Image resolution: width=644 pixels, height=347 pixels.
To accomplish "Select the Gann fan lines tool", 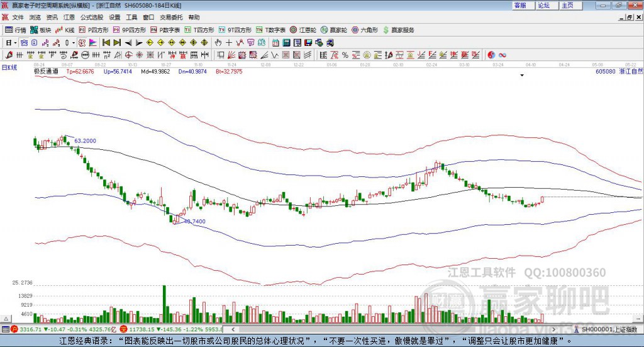I will (x=231, y=55).
